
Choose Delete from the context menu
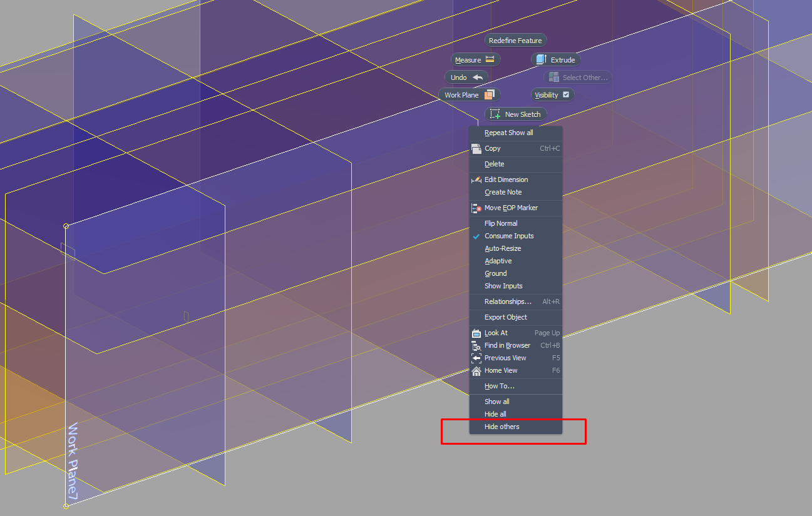494,164
